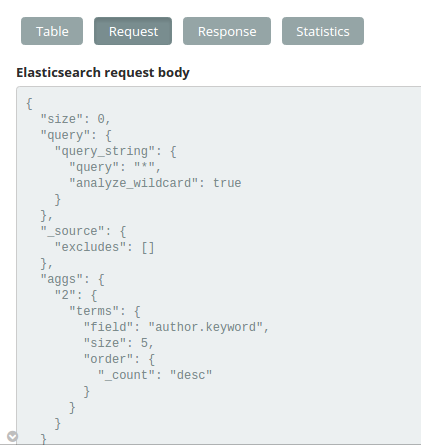Open the Response tab

(227, 31)
